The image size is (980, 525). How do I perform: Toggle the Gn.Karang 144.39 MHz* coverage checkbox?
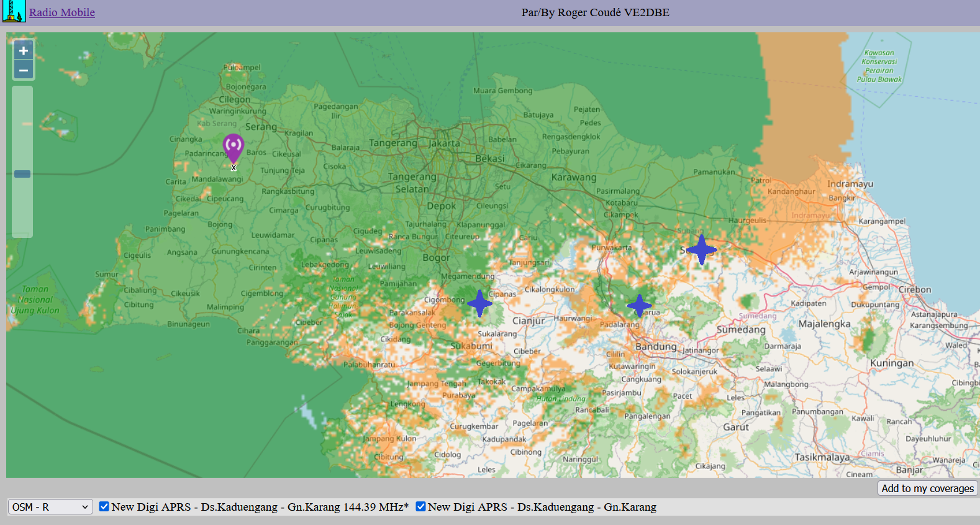(104, 506)
